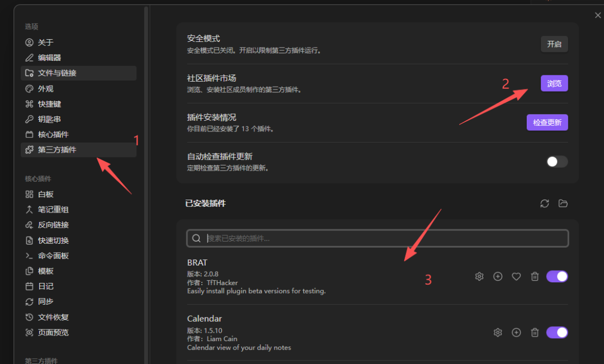Open 命令面板 plugin settings

point(79,256)
